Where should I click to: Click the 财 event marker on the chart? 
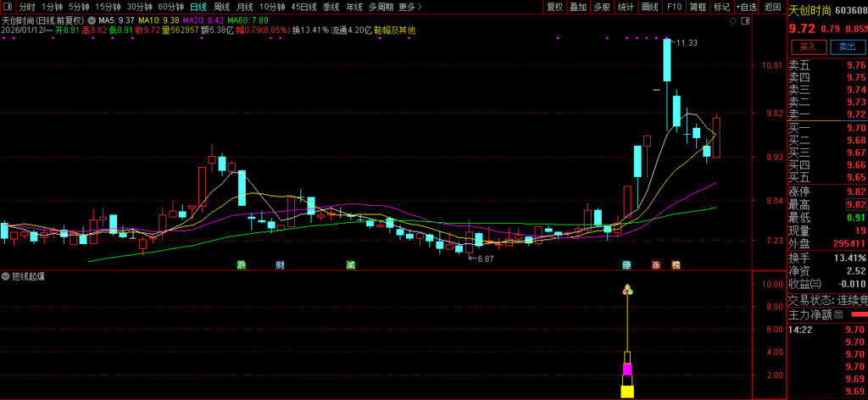tap(281, 264)
